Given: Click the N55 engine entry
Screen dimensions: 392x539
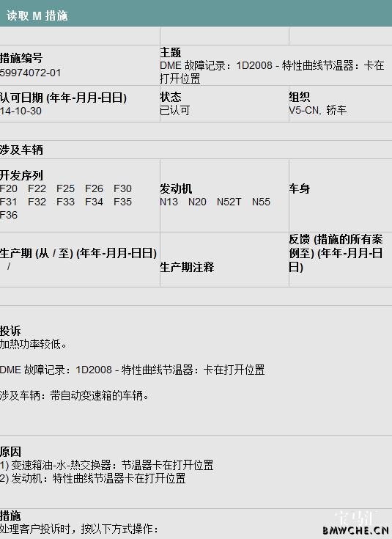Looking at the screenshot, I should click(261, 202).
